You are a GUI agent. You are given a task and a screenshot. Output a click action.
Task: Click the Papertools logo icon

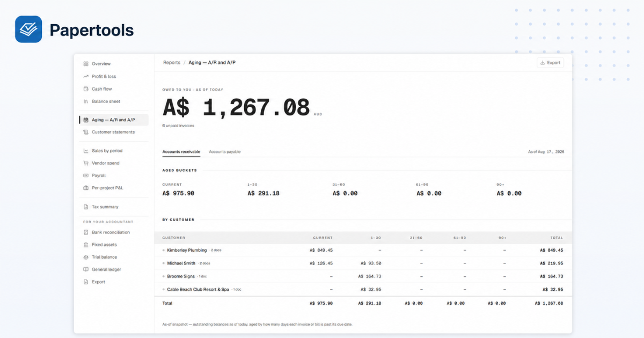28,30
